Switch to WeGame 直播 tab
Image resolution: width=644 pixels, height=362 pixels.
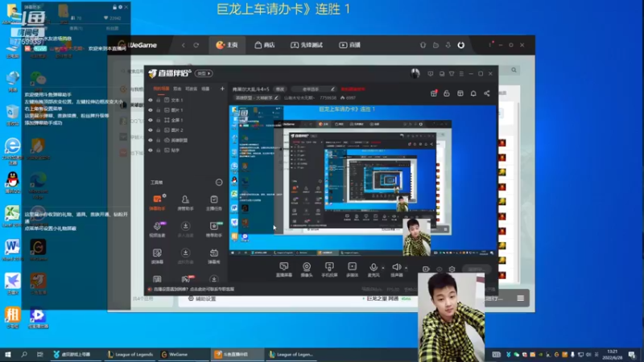point(349,45)
